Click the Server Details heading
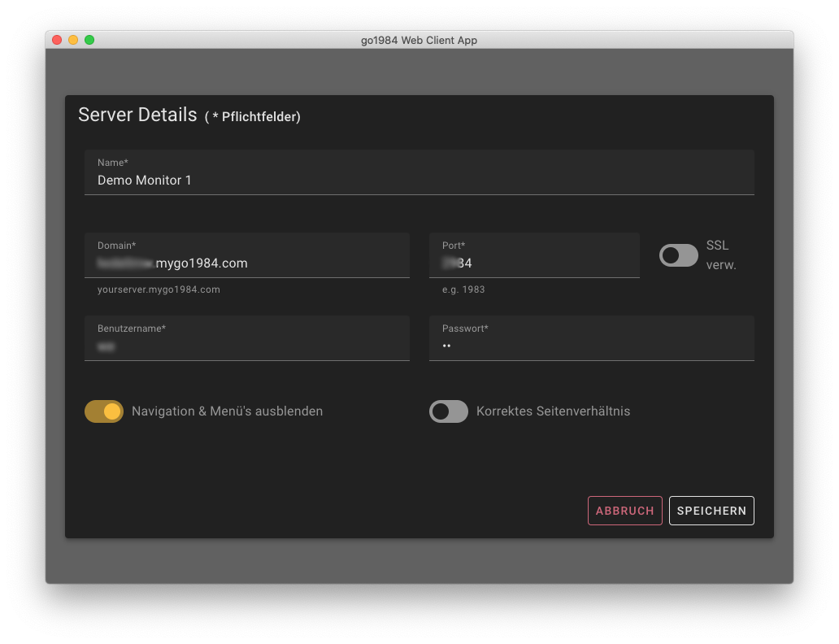 coord(137,115)
